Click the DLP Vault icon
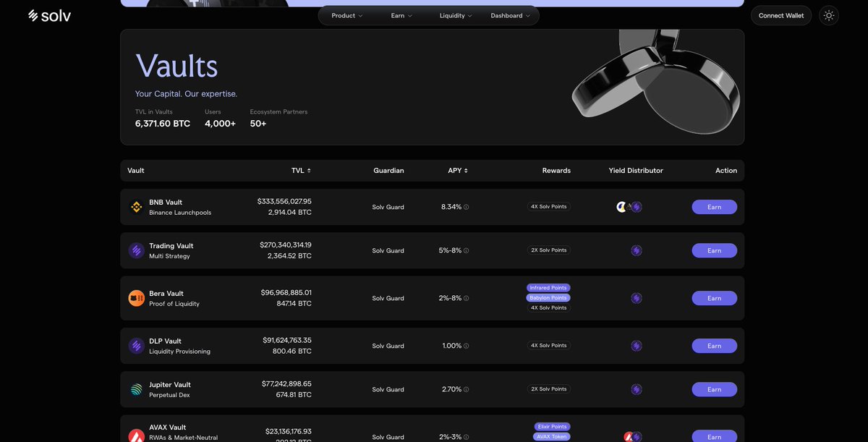 coord(137,346)
